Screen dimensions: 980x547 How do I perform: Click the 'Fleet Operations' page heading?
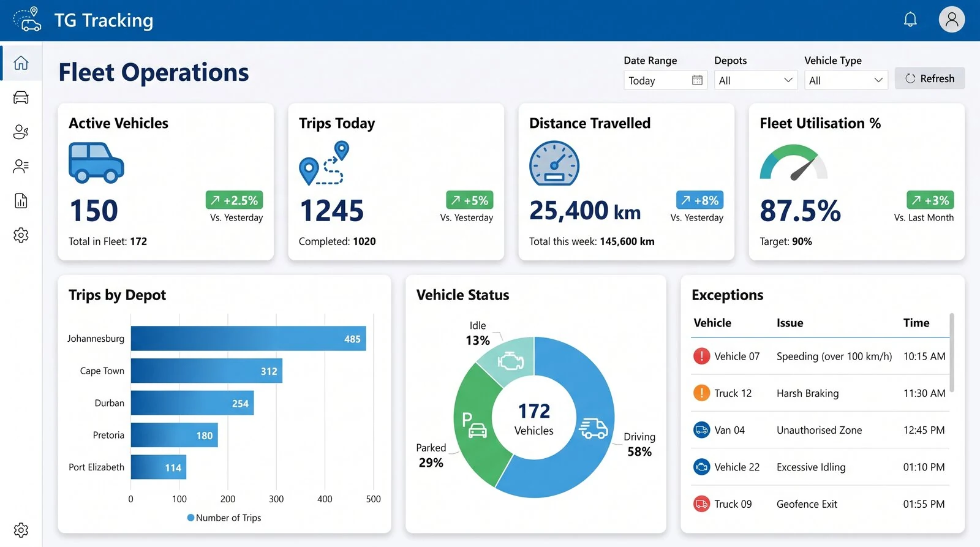coord(154,72)
